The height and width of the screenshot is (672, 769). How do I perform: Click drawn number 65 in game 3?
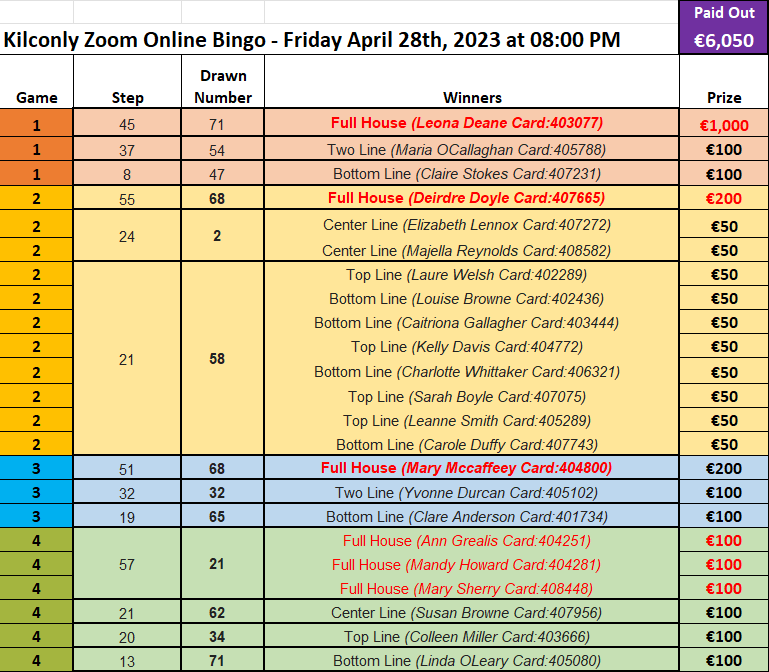(x=223, y=516)
